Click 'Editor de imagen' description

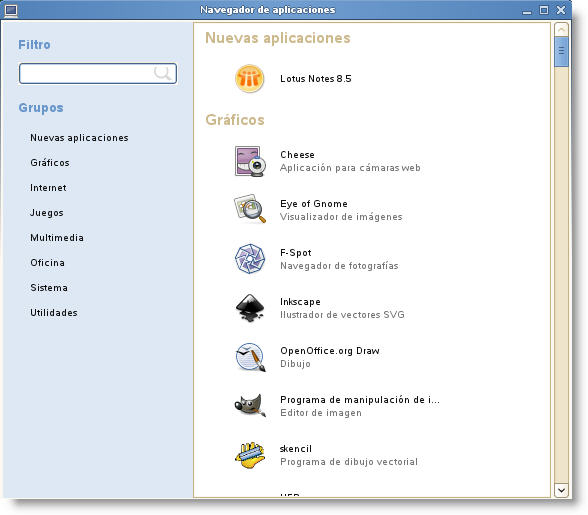coord(321,413)
